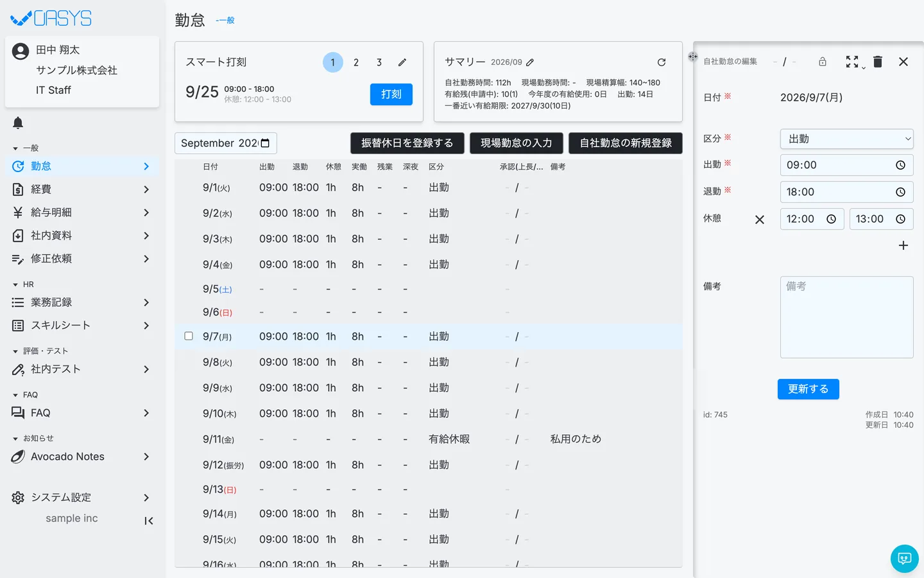924x578 pixels.
Task: Open clock picker for 出勤 09:00 field
Action: (x=900, y=165)
